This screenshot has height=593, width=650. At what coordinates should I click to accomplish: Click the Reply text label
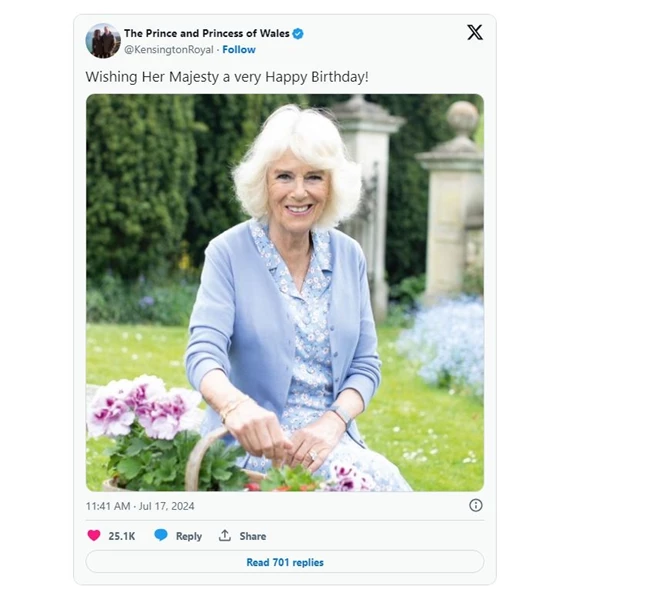(x=189, y=536)
